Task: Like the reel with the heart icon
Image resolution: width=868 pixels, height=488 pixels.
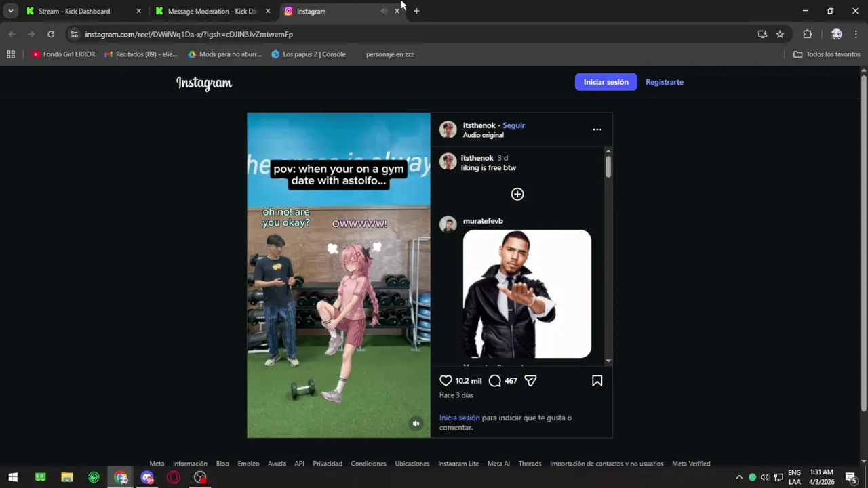Action: (446, 381)
